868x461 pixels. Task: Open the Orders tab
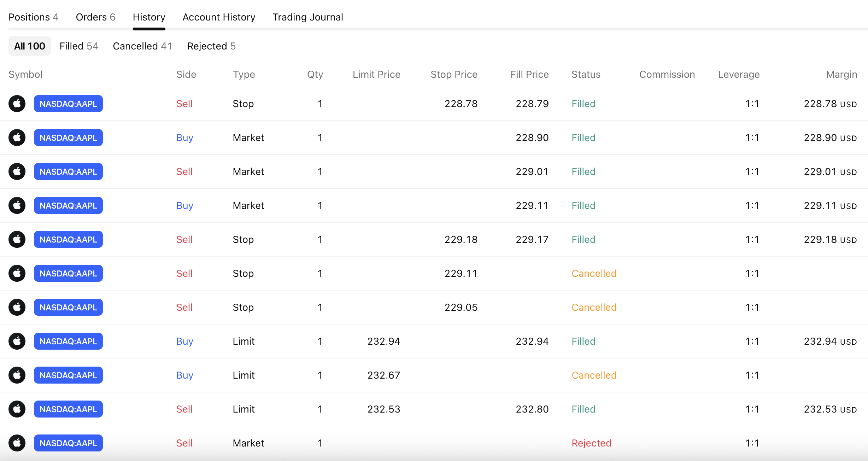click(x=95, y=17)
